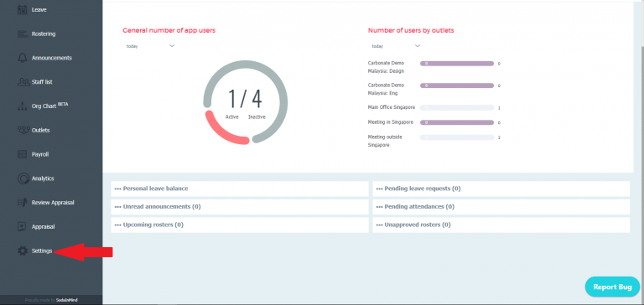
Task: Click the Carbonate Demo Malaysia: Eng bar
Action: pyautogui.click(x=457, y=85)
